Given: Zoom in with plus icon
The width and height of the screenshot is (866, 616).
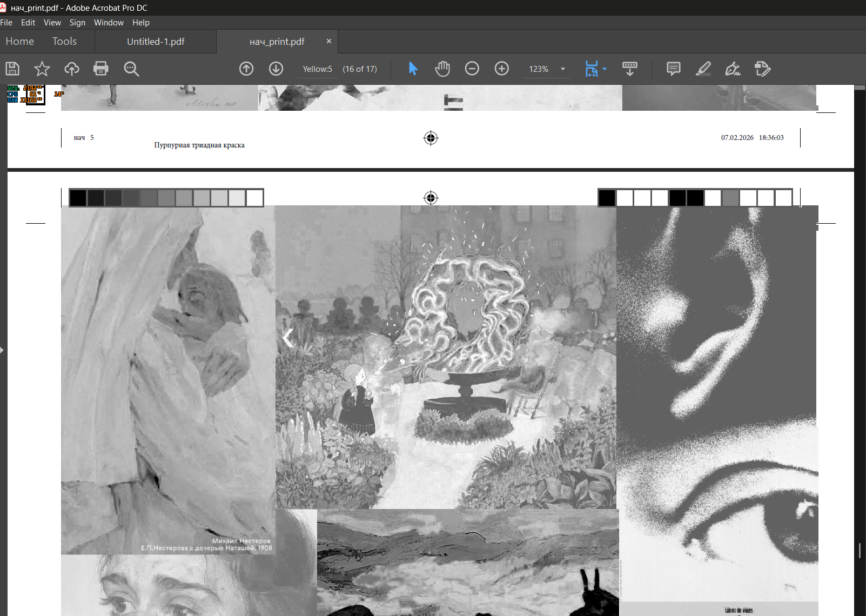Looking at the screenshot, I should tap(502, 69).
